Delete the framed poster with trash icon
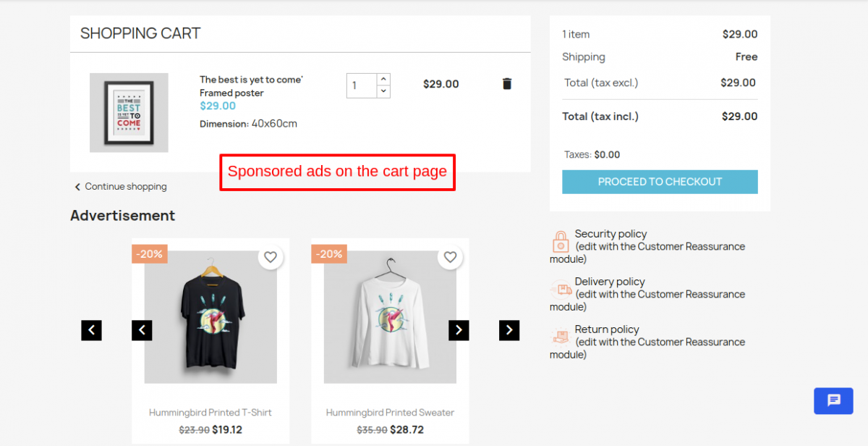This screenshot has width=868, height=446. pyautogui.click(x=507, y=84)
